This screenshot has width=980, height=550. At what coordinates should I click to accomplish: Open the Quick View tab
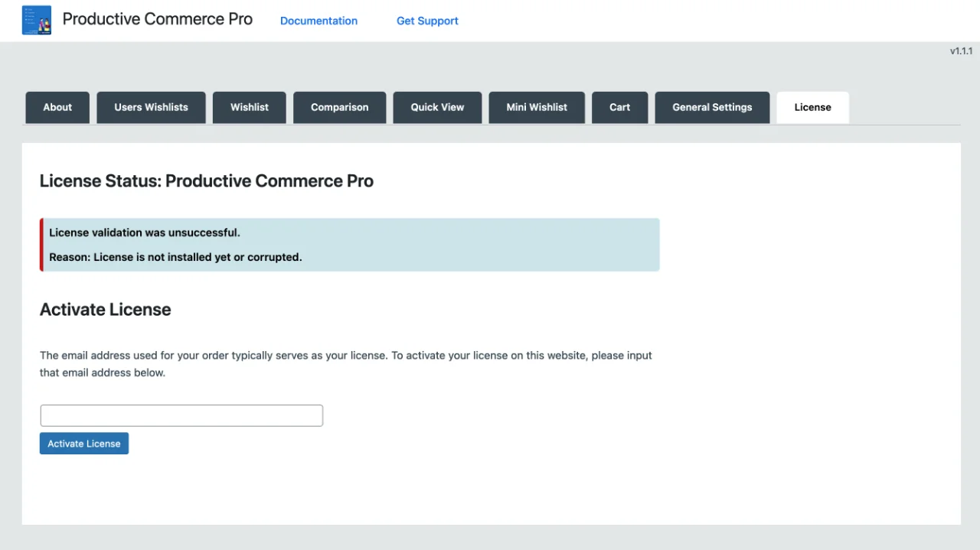click(x=437, y=107)
